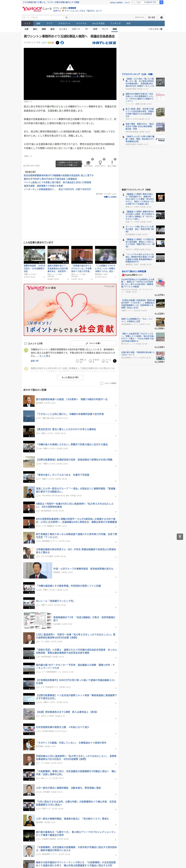
Task: Open the 憲法記念日 講演会 recommended article
Action: click(66, 429)
